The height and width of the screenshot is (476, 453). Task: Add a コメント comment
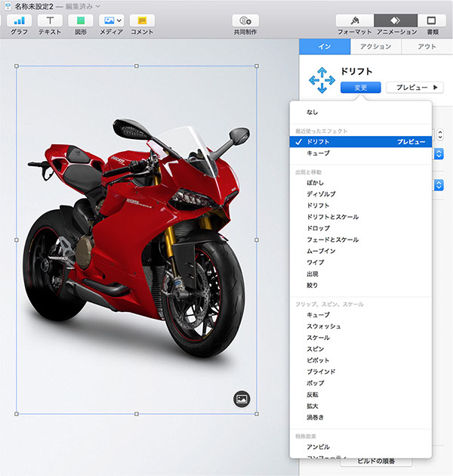click(x=142, y=20)
